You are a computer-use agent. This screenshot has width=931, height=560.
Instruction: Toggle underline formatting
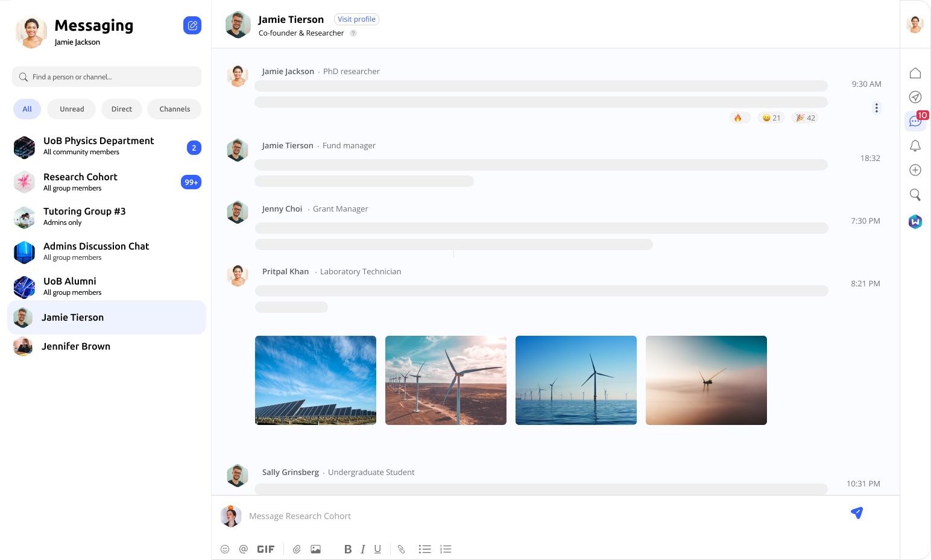coord(377,549)
